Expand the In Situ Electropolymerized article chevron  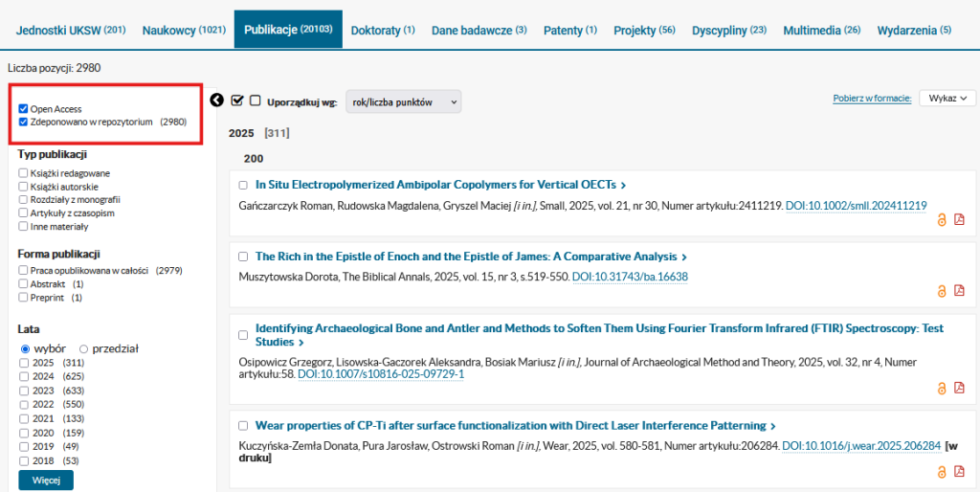624,186
